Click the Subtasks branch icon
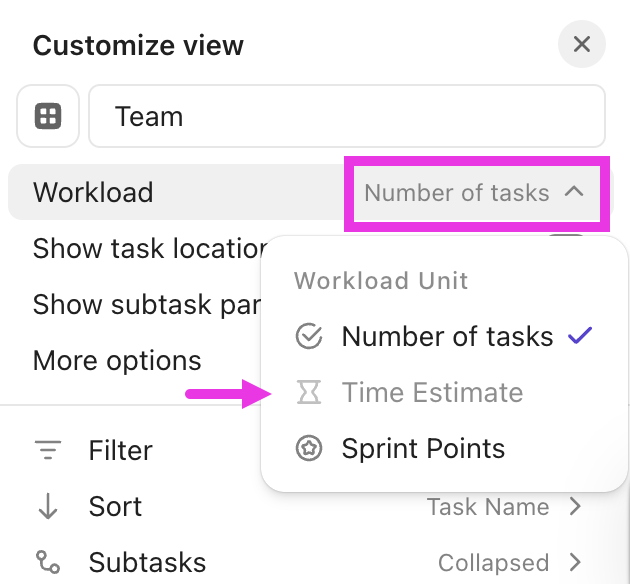 48,563
